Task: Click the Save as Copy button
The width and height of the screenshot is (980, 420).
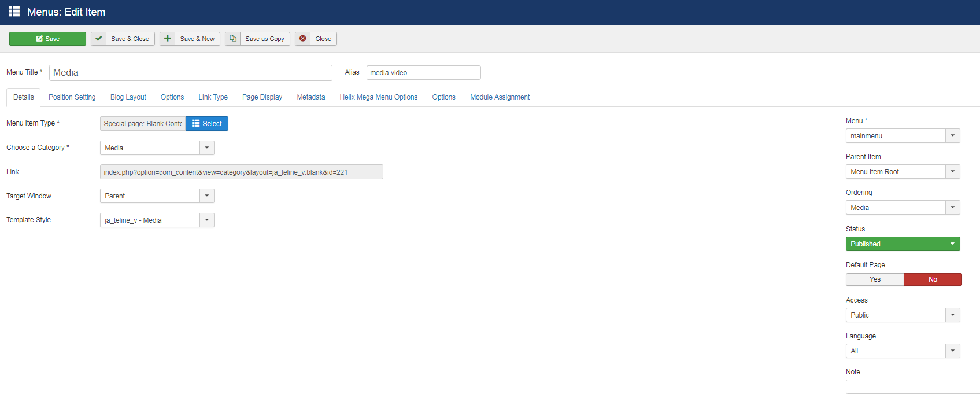Action: (257, 39)
